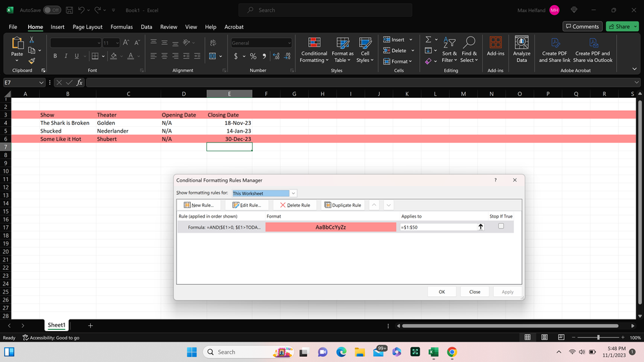Switch to the Acrobat tab
The height and width of the screenshot is (362, 644).
coord(234,26)
